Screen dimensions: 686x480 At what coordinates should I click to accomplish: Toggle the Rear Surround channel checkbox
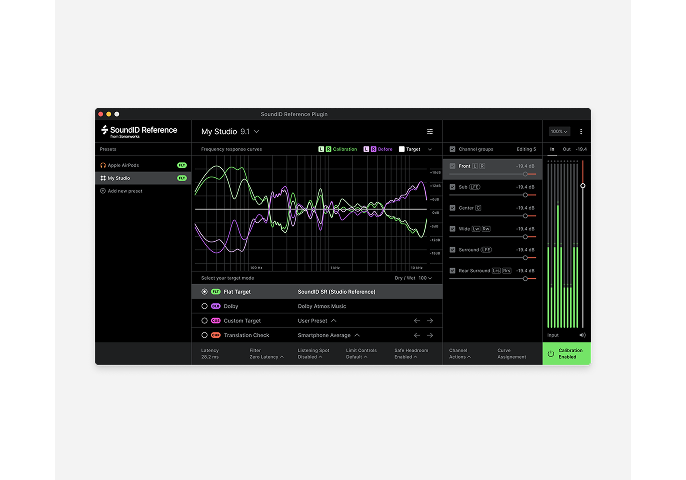(x=452, y=271)
